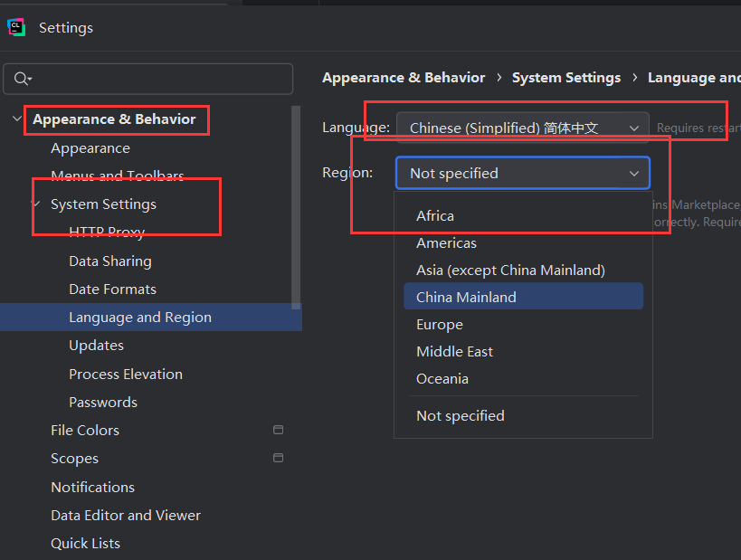Collapse the Appearance & Behavior section
Image resolution: width=741 pixels, height=560 pixels.
(18, 119)
